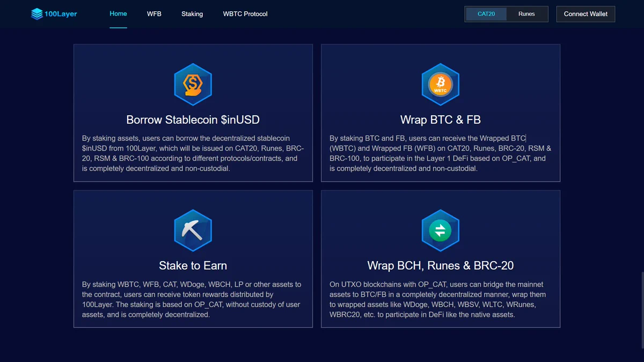Click the Borrow Stablecoin description paragraph
Screen dimensions: 644x362
pos(193,153)
